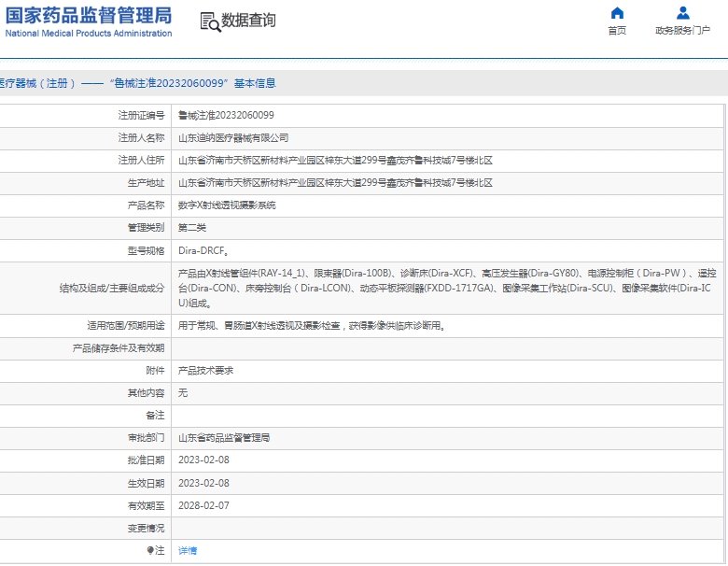Image resolution: width=728 pixels, height=566 pixels.
Task: Click the 国家药品监督管理局 logo
Action: 87,21
